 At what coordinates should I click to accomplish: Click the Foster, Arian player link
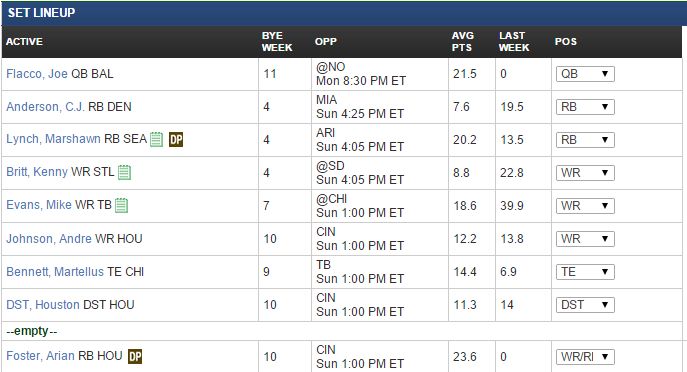click(40, 355)
